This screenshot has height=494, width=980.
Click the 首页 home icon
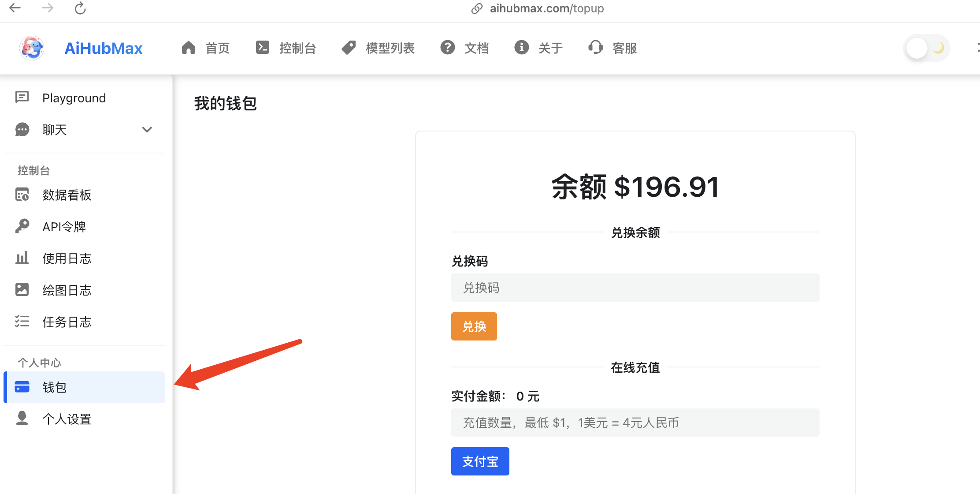[x=189, y=48]
